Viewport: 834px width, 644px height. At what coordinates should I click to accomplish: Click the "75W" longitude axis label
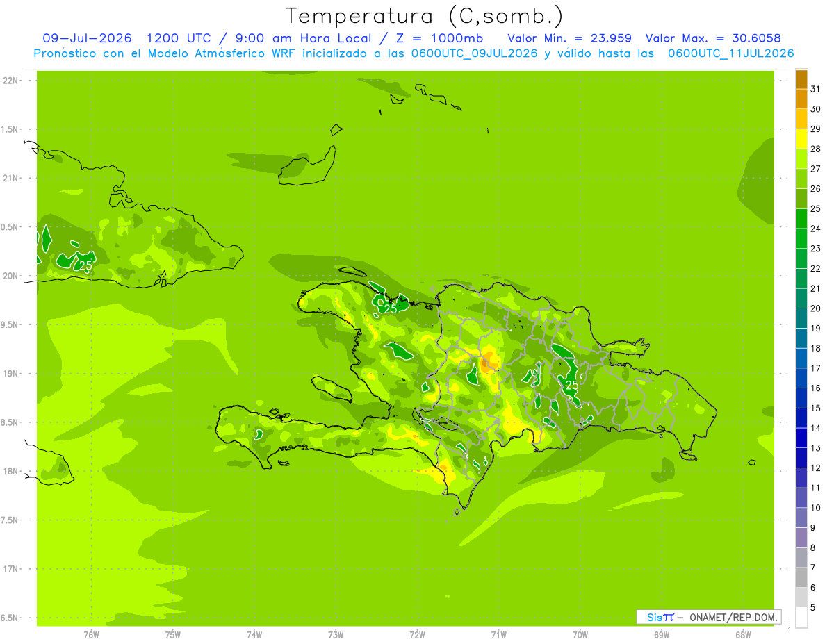pos(173,635)
